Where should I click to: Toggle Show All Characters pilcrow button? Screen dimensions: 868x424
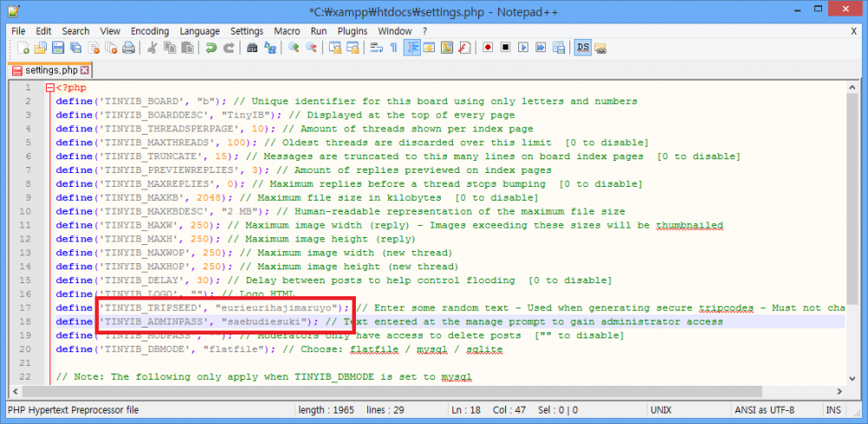[x=393, y=48]
